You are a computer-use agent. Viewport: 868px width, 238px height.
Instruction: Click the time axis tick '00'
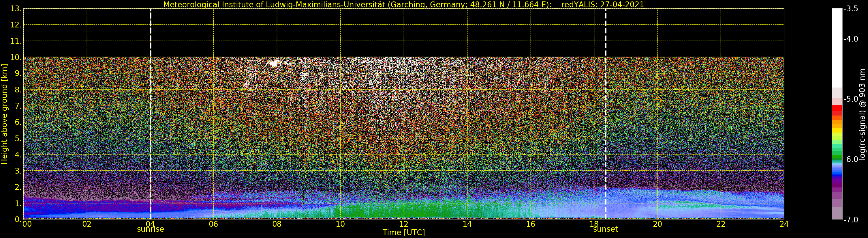(x=27, y=224)
